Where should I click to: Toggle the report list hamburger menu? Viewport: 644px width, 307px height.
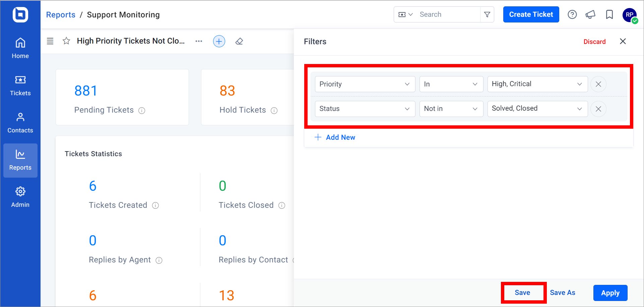point(50,41)
